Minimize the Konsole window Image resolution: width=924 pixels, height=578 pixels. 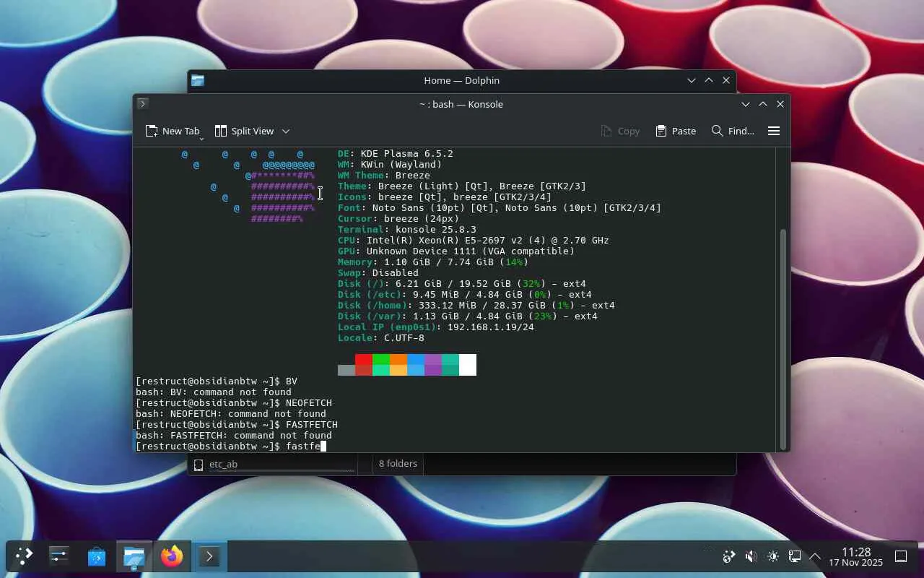pyautogui.click(x=746, y=104)
